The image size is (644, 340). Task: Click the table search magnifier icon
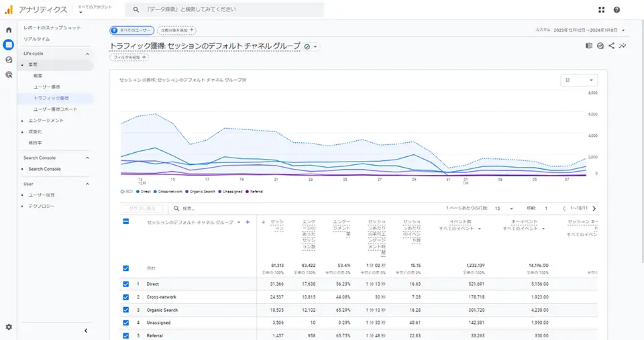176,209
